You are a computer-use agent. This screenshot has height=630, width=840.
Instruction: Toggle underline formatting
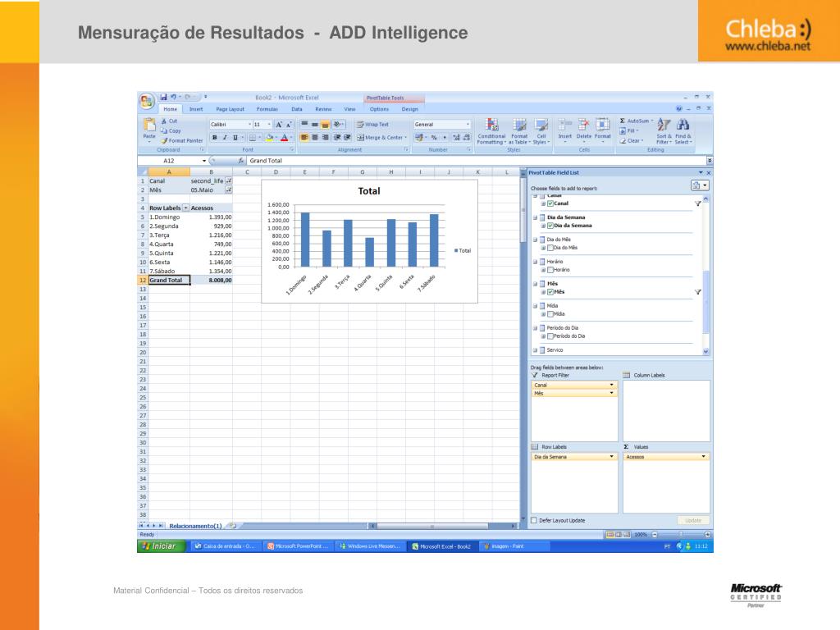(235, 138)
